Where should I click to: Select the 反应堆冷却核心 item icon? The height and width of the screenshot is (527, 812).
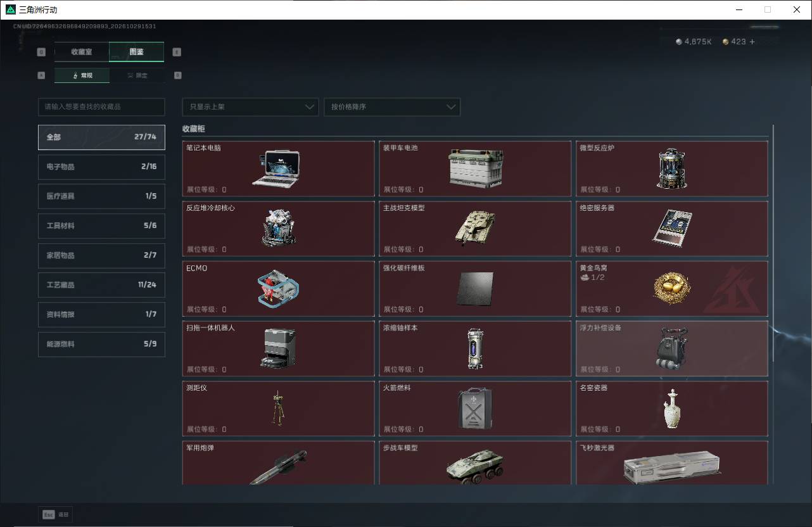pyautogui.click(x=279, y=227)
